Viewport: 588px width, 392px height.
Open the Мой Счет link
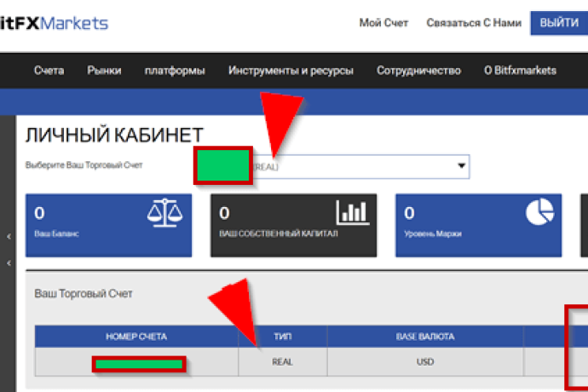[383, 23]
